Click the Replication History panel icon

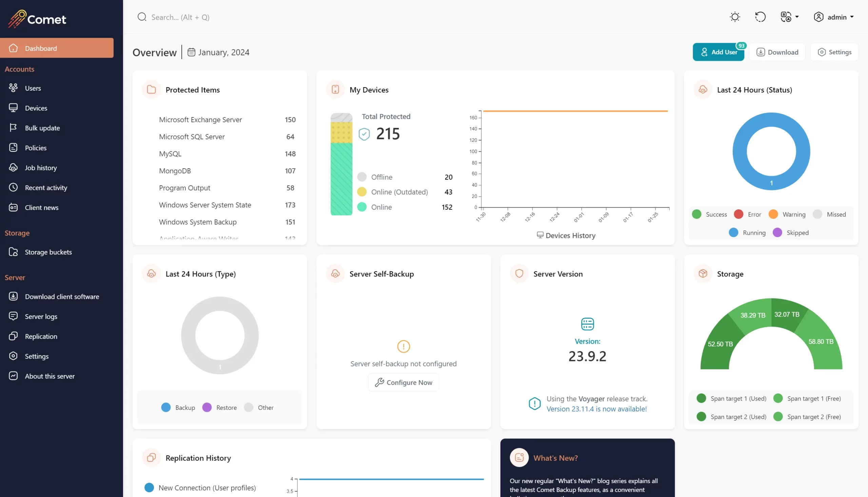pos(152,458)
